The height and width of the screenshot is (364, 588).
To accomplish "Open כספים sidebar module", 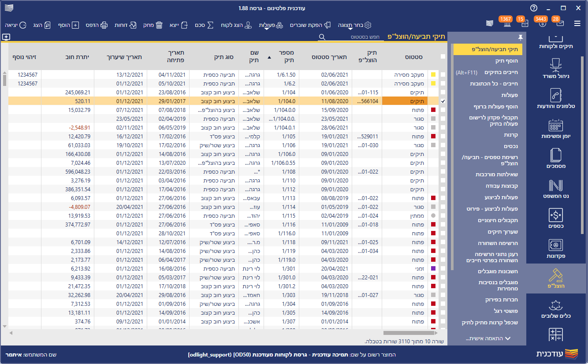I will click(556, 219).
